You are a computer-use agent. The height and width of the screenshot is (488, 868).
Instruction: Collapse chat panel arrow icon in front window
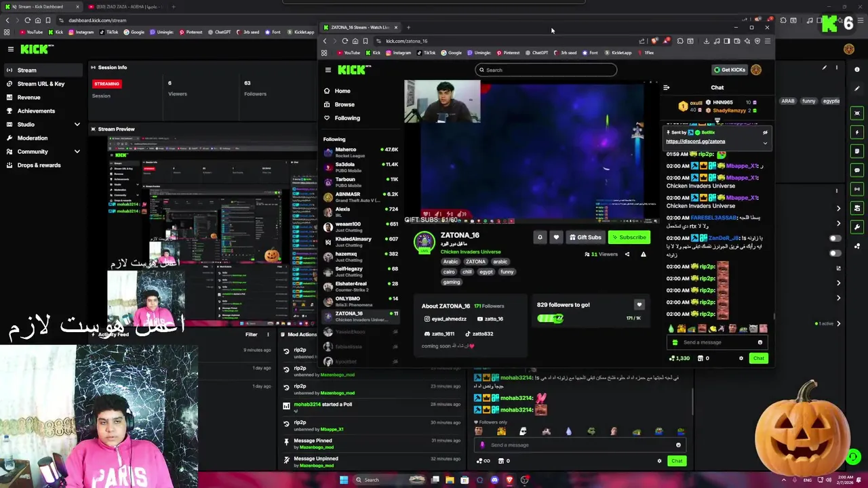pos(666,87)
